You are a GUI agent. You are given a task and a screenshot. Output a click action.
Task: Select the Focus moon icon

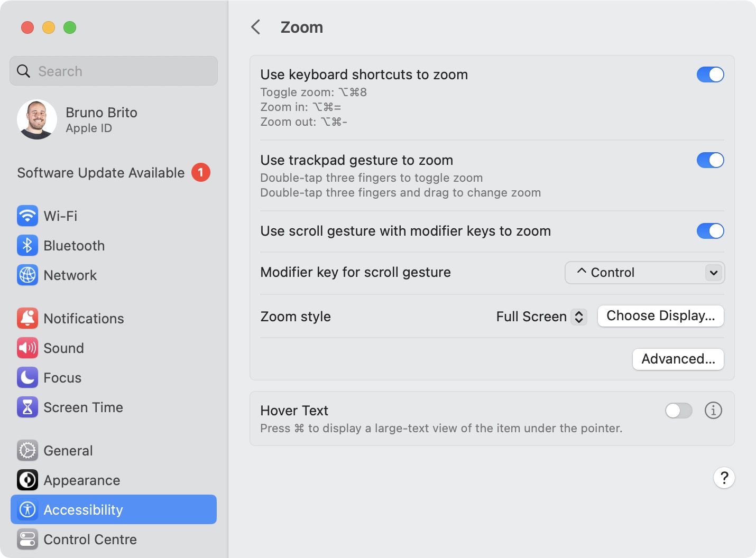[27, 377]
